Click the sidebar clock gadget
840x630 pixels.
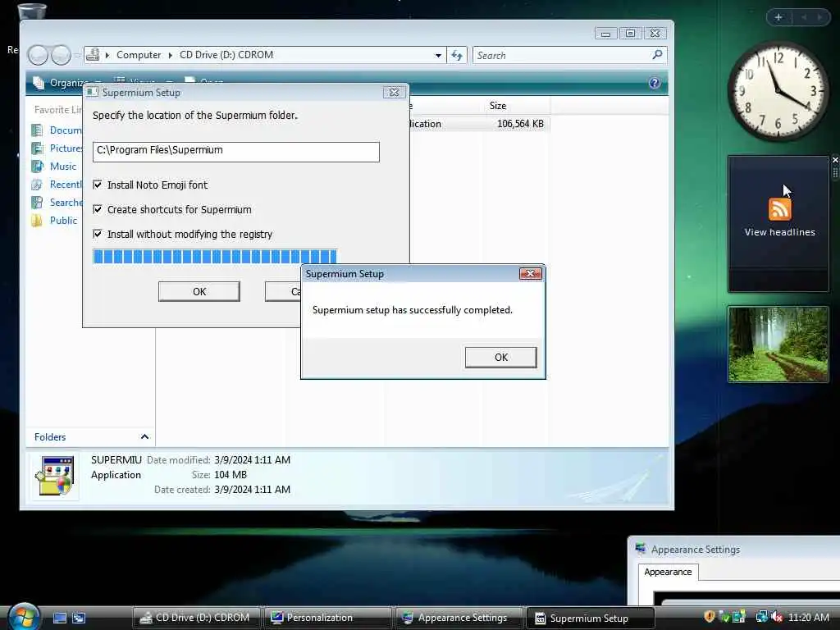pyautogui.click(x=778, y=91)
